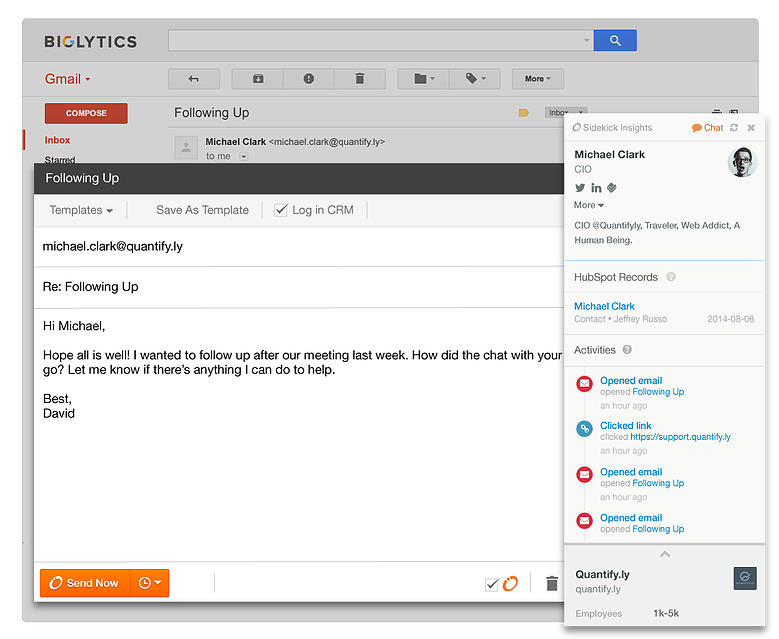
Task: Expand the 'to me' details arrow
Action: tap(243, 157)
